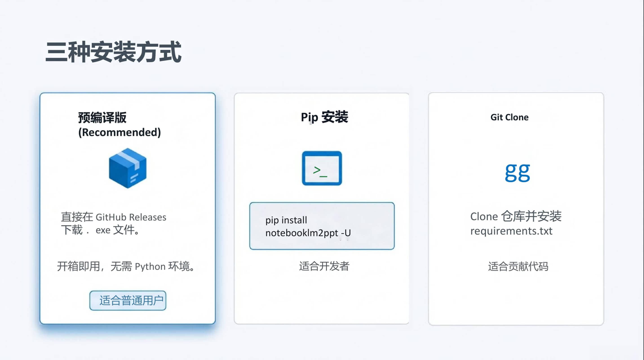Select the Git Clone heading
This screenshot has height=360, width=644.
pyautogui.click(x=509, y=117)
